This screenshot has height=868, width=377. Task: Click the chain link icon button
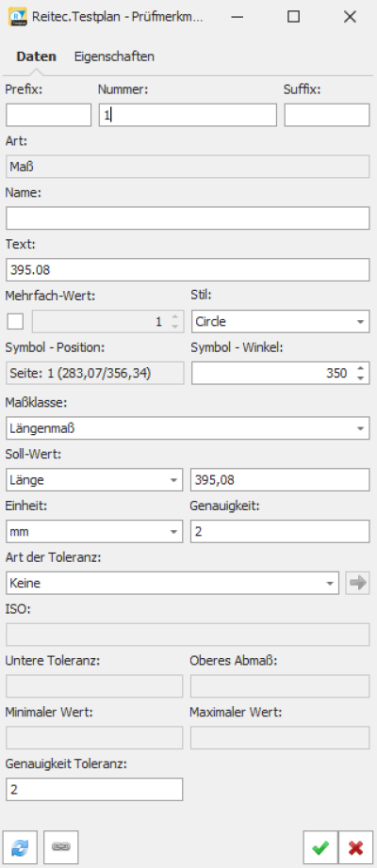point(61,847)
